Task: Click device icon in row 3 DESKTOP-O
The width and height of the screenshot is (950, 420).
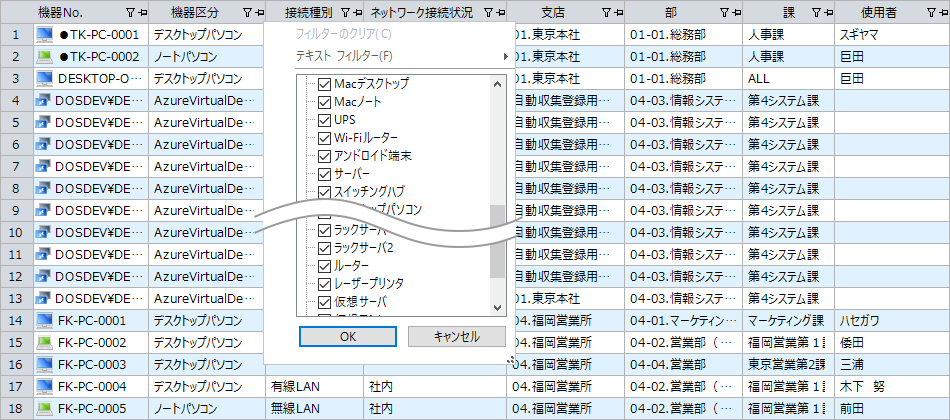Action: click(45, 79)
